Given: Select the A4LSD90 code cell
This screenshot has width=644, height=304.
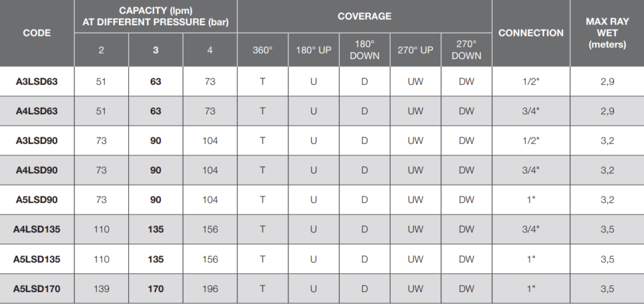Looking at the screenshot, I should [x=37, y=170].
